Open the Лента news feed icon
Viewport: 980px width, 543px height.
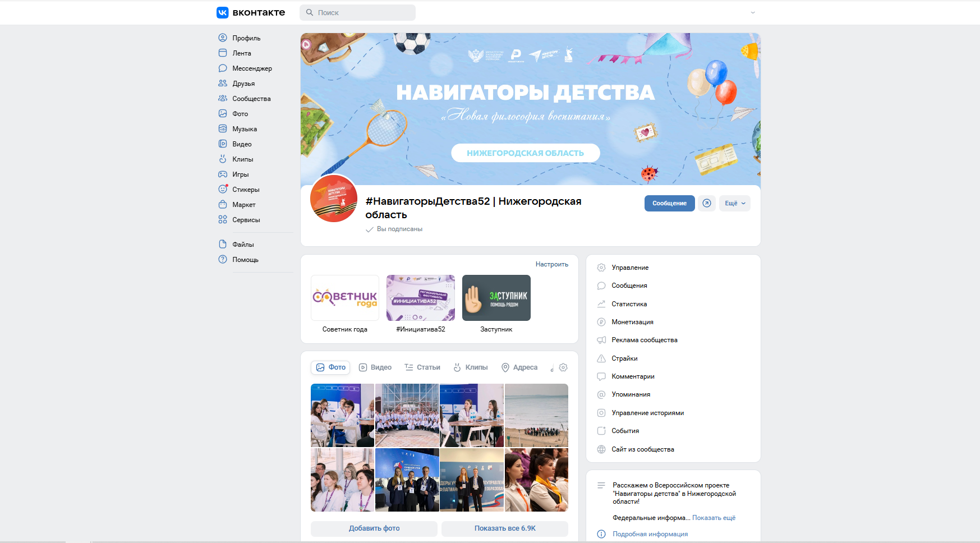[x=223, y=53]
